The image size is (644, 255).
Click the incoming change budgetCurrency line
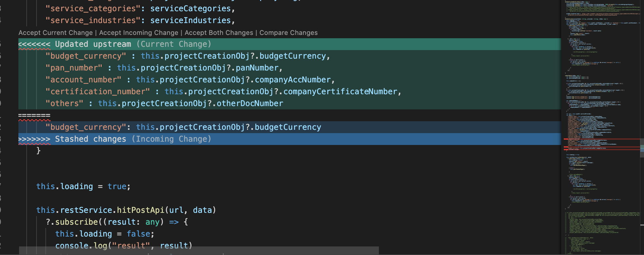coord(183,127)
